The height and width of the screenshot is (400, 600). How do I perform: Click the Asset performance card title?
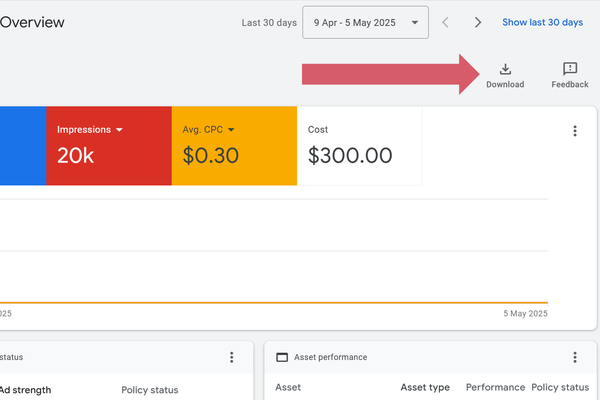tap(331, 357)
